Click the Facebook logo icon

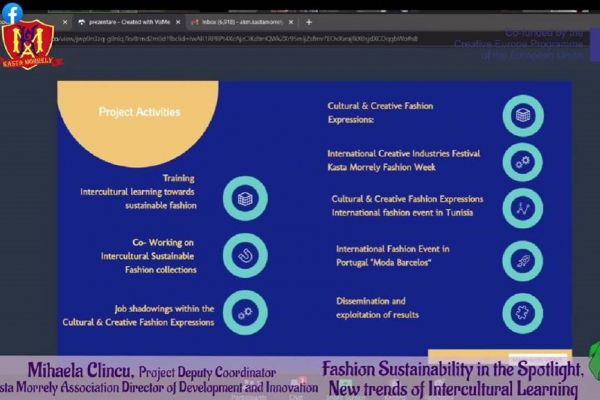point(12,13)
